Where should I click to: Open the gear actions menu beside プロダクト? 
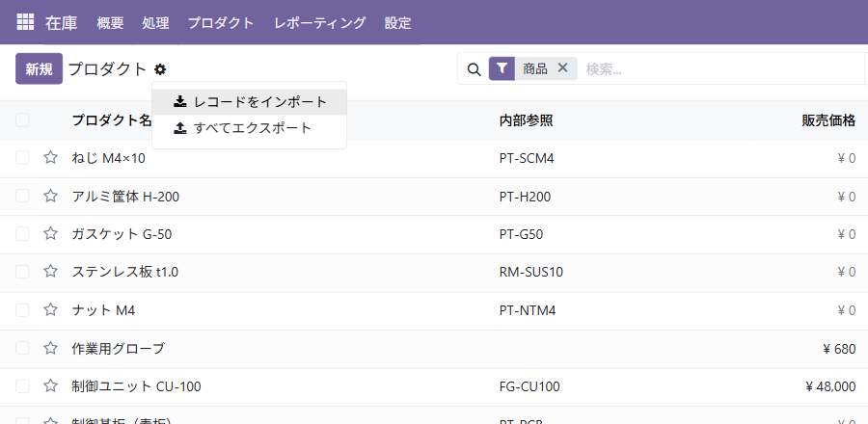160,69
